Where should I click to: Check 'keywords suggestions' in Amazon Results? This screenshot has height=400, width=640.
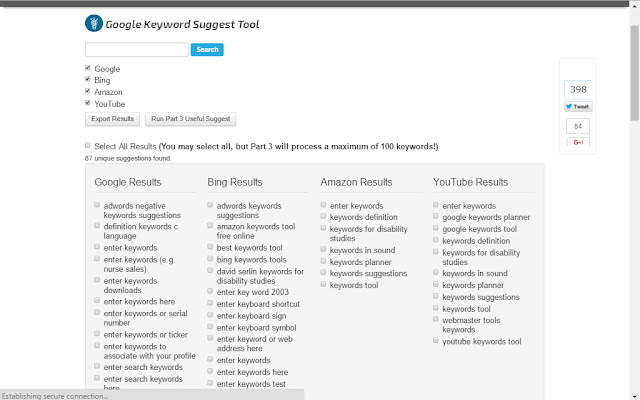[x=323, y=272]
